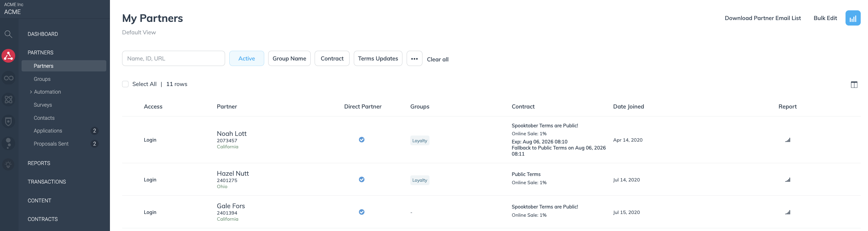Image resolution: width=868 pixels, height=231 pixels.
Task: Click Login for Hazel Nutt
Action: pyautogui.click(x=150, y=180)
